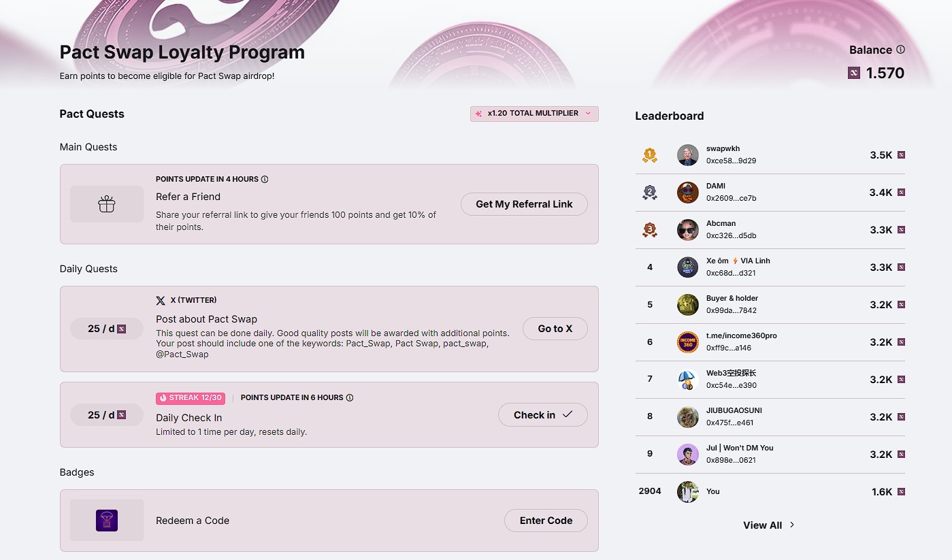Click info icon beside Points Update in 4 Hours
The height and width of the screenshot is (560, 952).
265,180
